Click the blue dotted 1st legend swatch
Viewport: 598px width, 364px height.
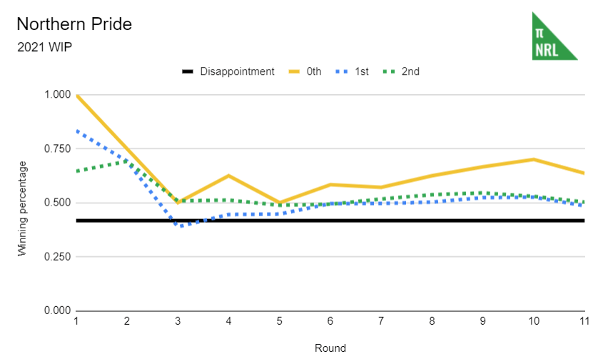342,71
